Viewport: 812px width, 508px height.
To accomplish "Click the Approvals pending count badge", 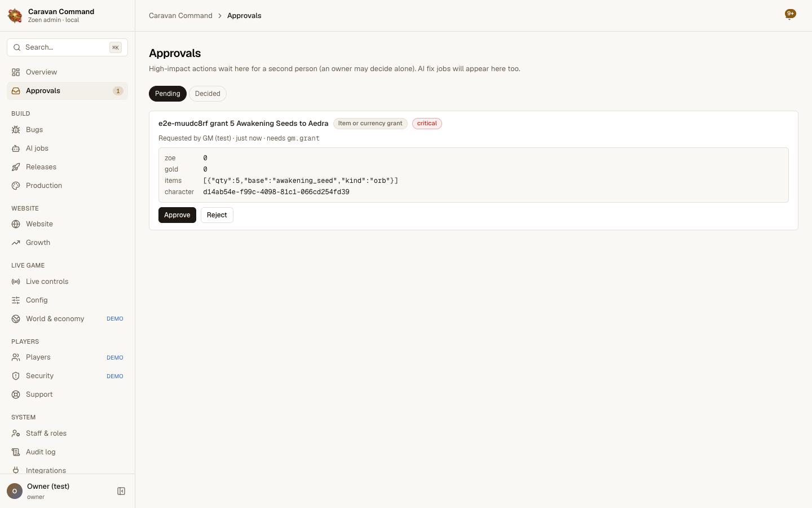I will point(118,91).
